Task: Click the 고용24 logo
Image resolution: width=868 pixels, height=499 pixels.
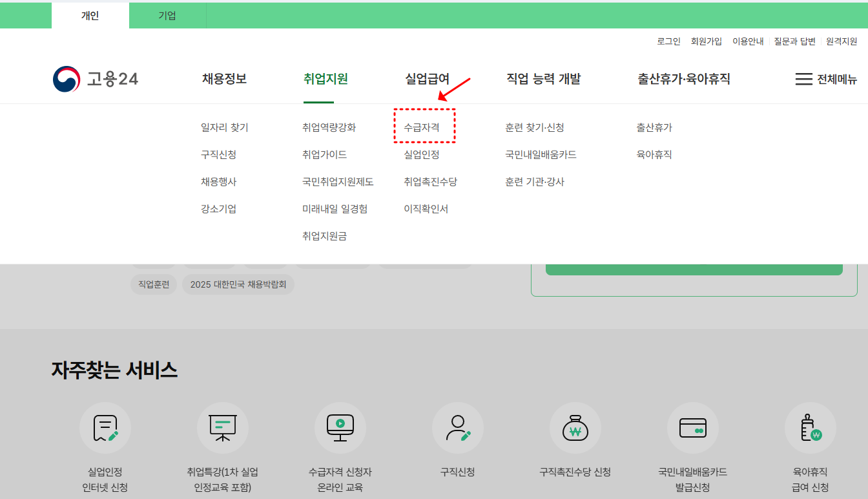Action: tap(95, 79)
